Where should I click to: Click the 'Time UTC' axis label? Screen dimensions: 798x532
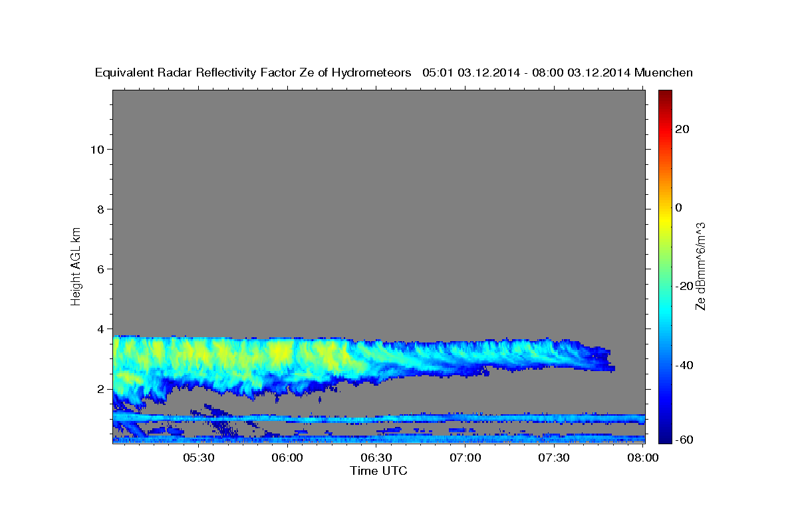tap(378, 471)
